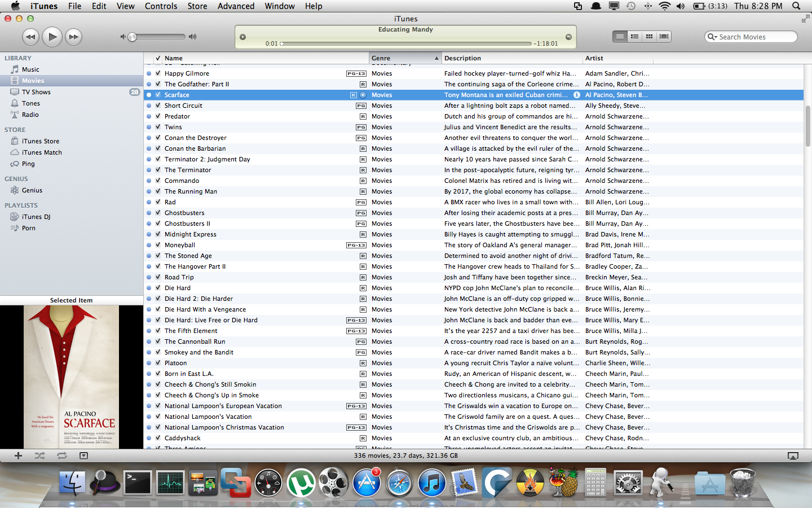
Task: Click the rewind previous track button
Action: (30, 37)
